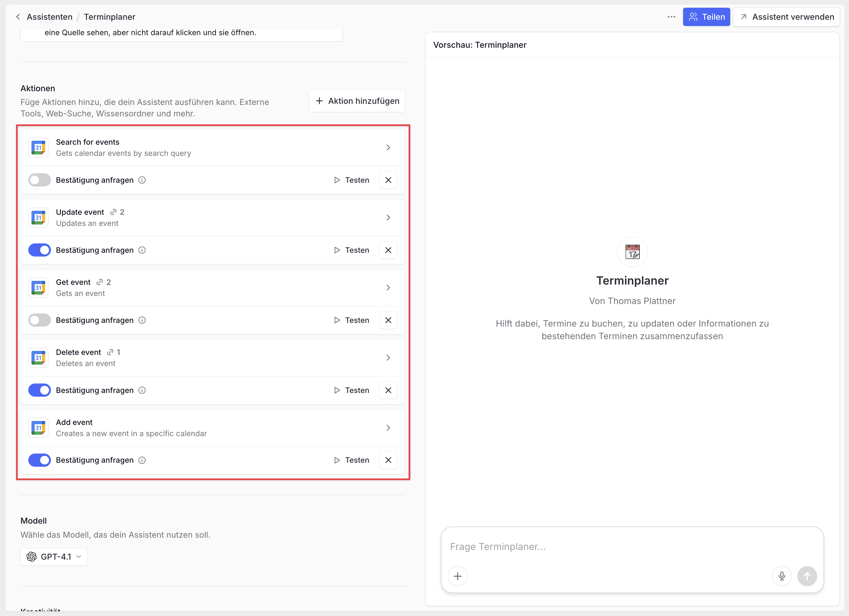Remove the Search for events action
849x616 pixels.
point(388,180)
